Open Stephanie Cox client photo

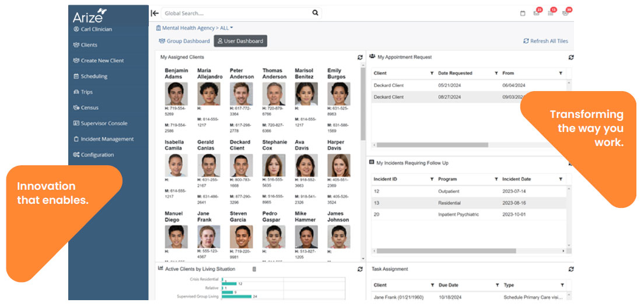point(274,165)
